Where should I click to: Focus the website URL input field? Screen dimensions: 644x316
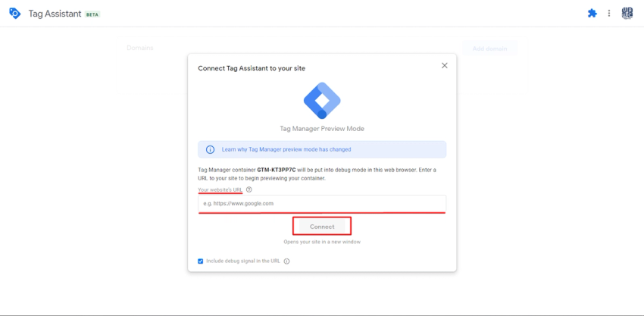pos(322,203)
